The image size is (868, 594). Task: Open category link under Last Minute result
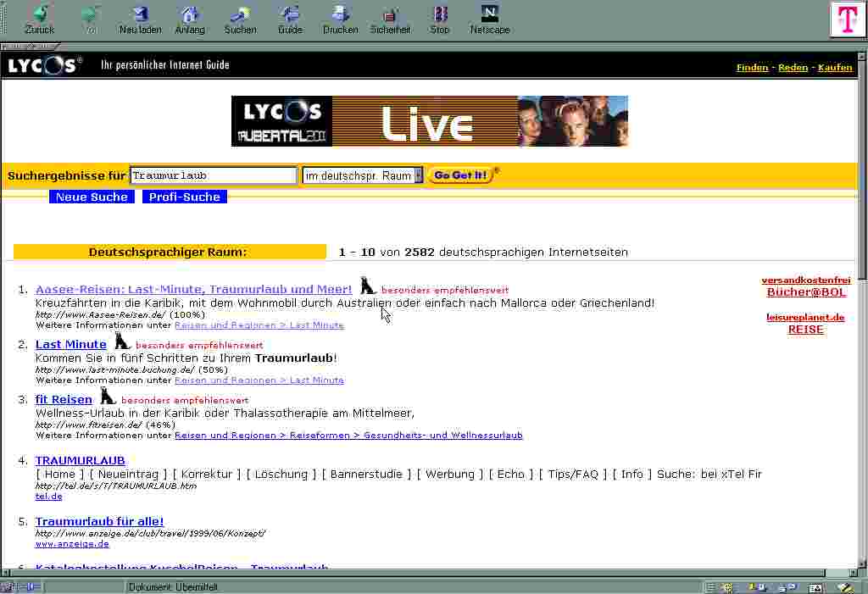point(259,380)
